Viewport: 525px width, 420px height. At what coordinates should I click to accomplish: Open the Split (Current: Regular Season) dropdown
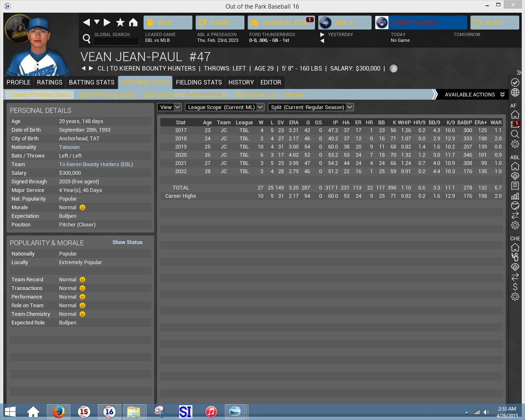310,107
